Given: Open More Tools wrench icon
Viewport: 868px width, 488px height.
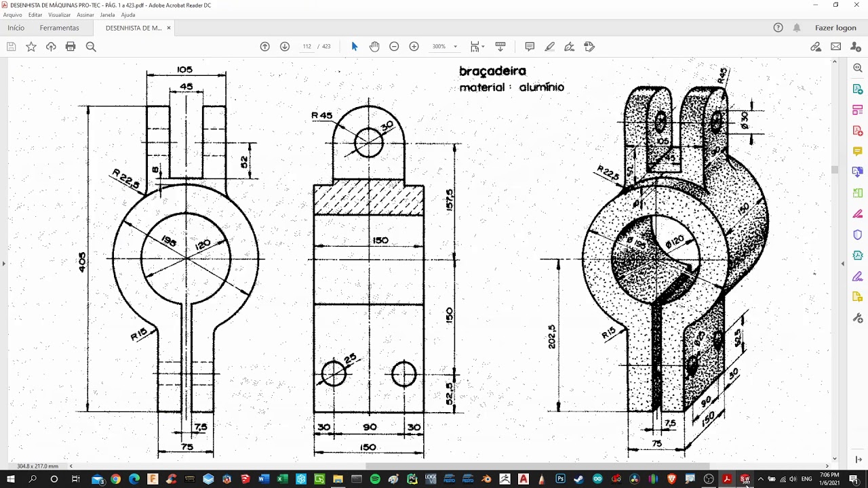Looking at the screenshot, I should [858, 318].
